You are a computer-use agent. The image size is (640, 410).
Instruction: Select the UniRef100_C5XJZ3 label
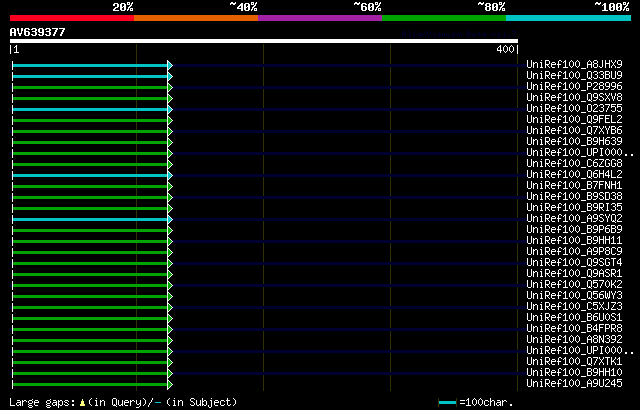(x=574, y=307)
